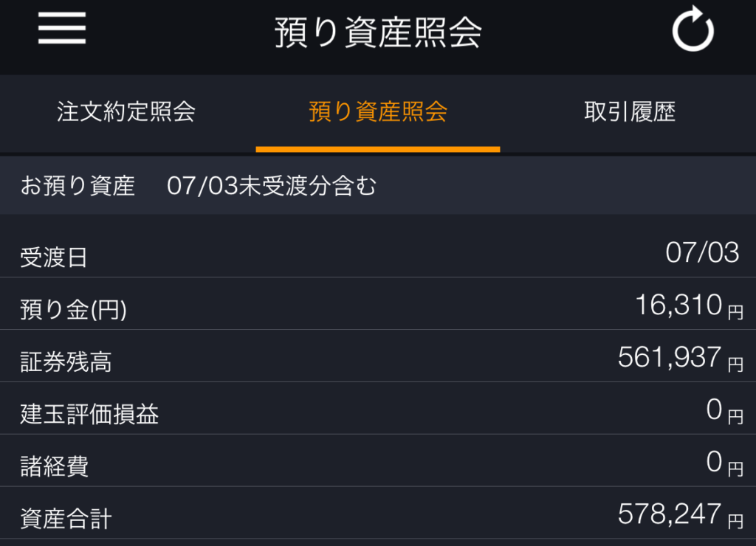Select the 諸経費 row
Viewport: 756px width, 546px height.
click(378, 460)
